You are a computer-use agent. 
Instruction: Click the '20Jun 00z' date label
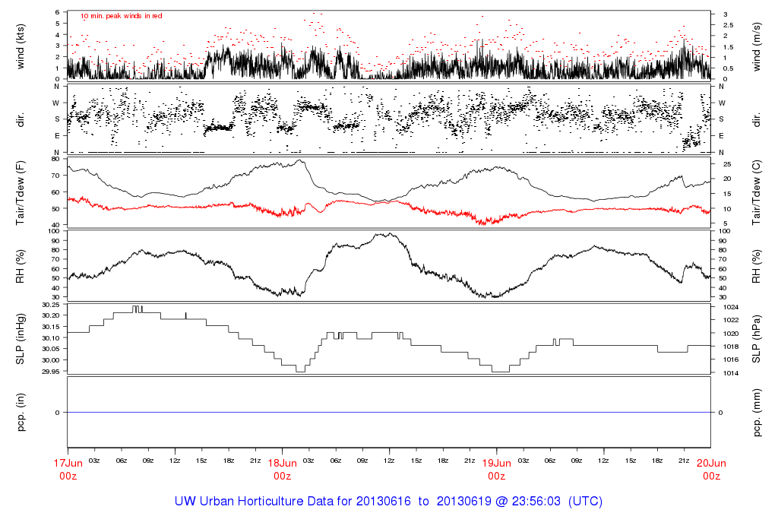coord(711,470)
